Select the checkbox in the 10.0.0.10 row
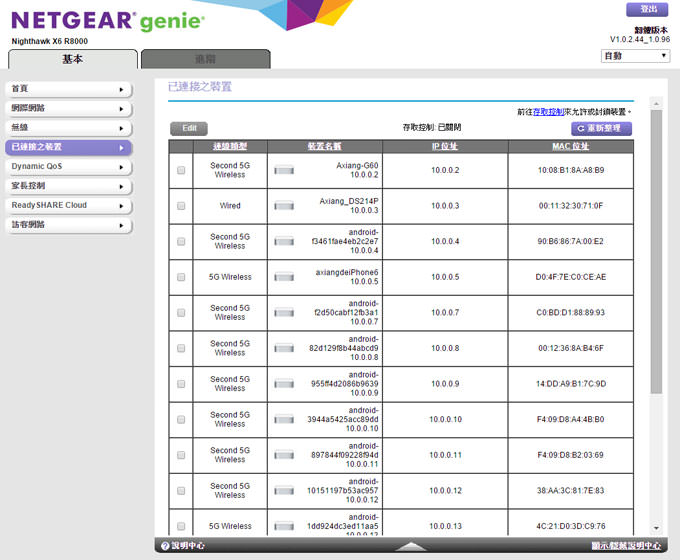This screenshot has width=680, height=560. point(181,419)
